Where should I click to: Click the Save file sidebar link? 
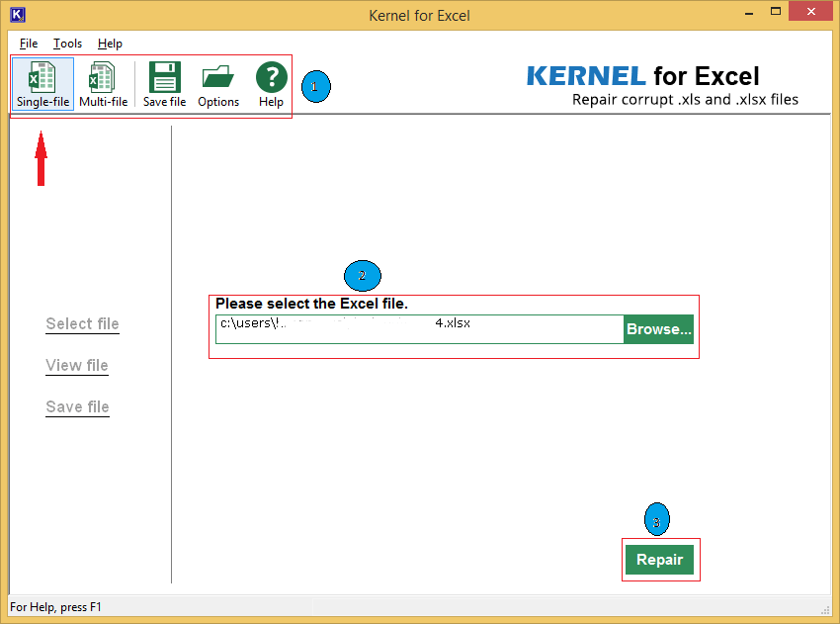[78, 406]
